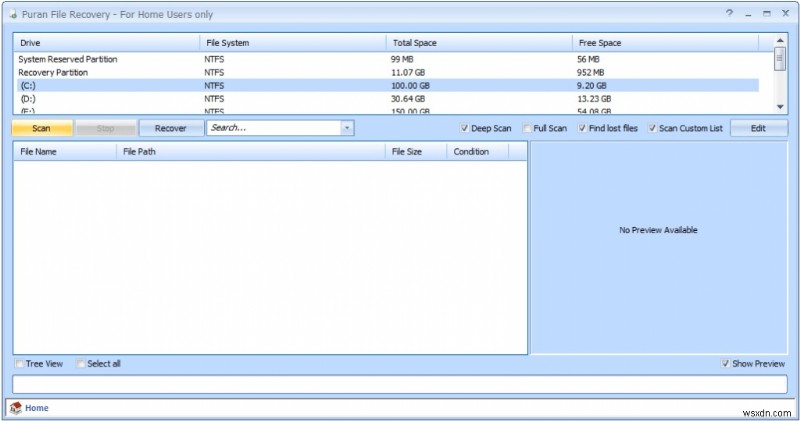This screenshot has height=421, width=800.
Task: Toggle the Show Preview checkbox
Action: tap(726, 363)
